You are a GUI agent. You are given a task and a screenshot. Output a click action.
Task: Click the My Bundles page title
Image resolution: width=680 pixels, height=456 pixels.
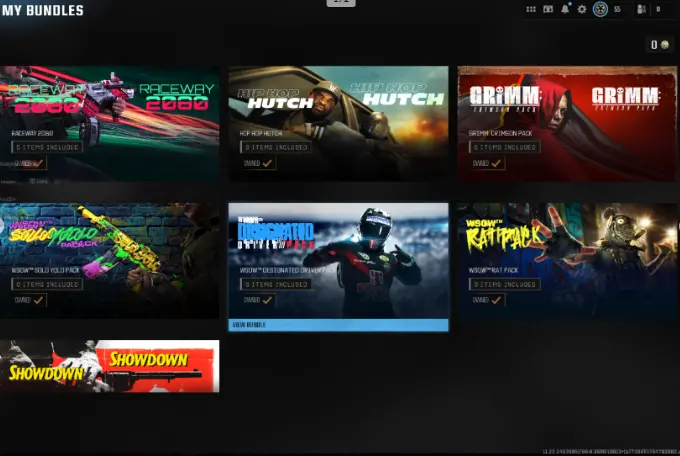click(42, 10)
